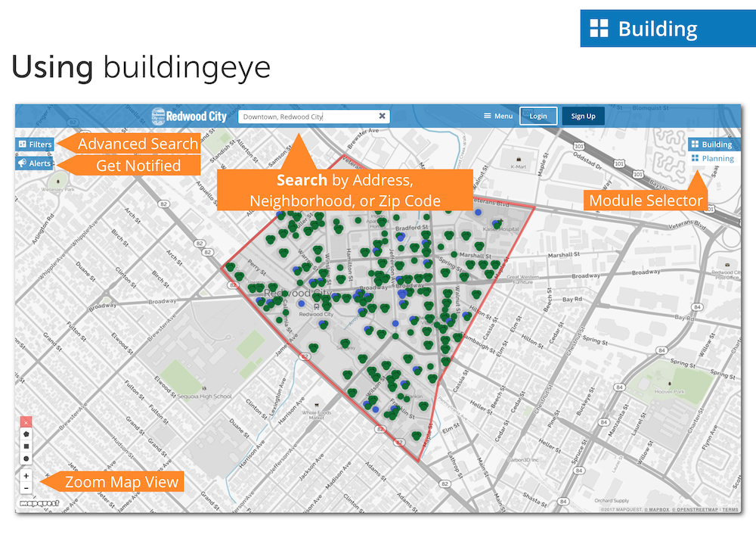Open the Filters advanced search panel

[x=35, y=145]
